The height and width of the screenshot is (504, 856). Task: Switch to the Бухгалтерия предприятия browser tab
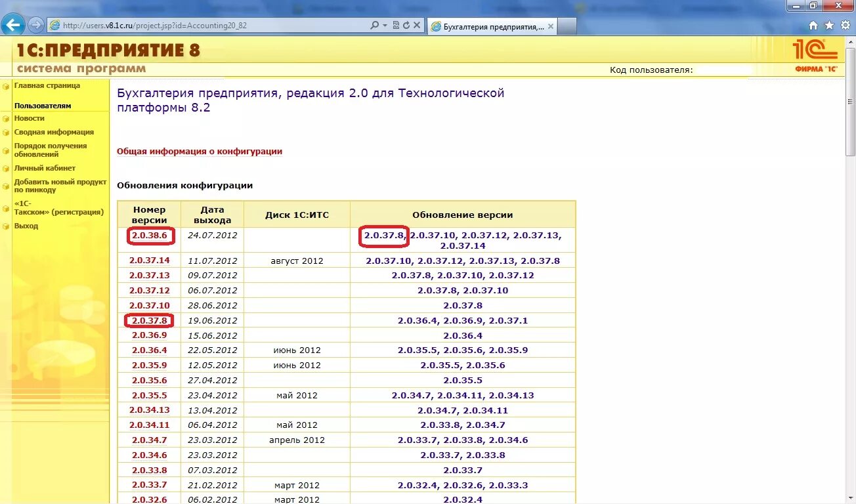[492, 26]
